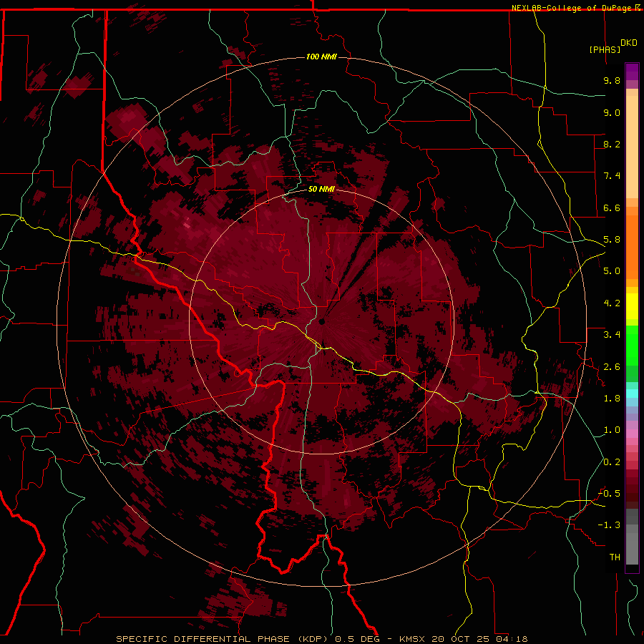Click the 4.2 value on the color scale

click(x=612, y=303)
